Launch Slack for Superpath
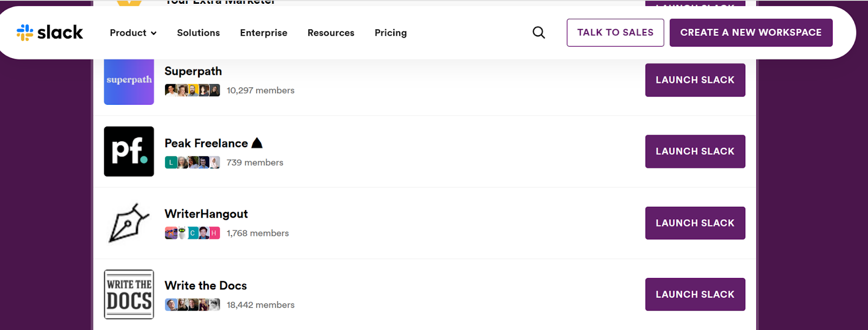This screenshot has width=868, height=330. [695, 80]
